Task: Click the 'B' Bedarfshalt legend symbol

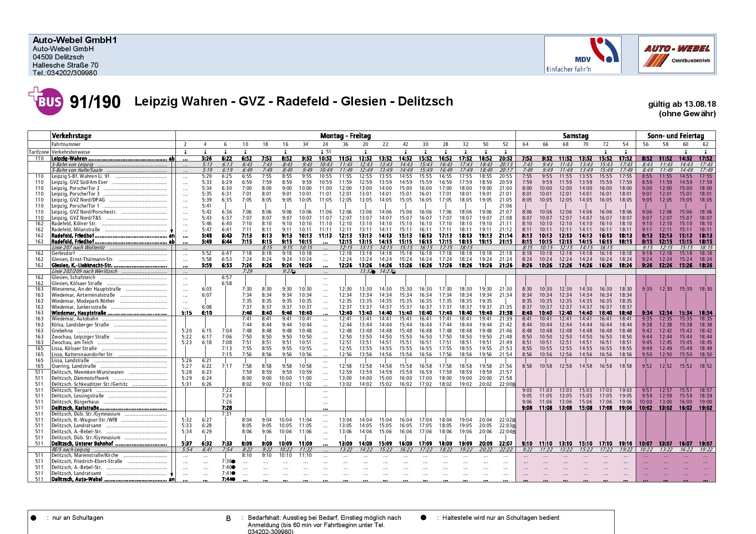Action: (x=228, y=518)
